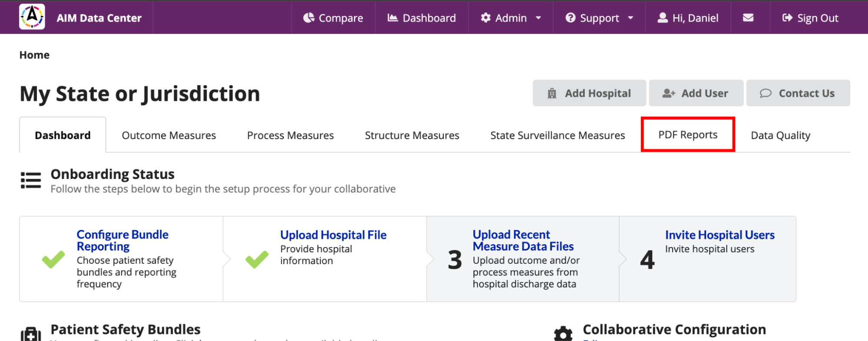
Task: Open Upload Recent Measure Data Files link
Action: [523, 240]
